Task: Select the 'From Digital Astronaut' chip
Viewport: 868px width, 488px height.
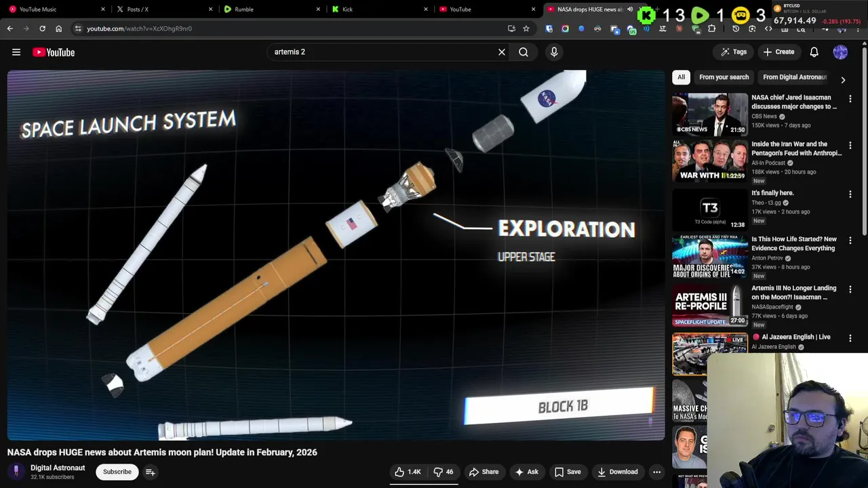Action: [794, 77]
